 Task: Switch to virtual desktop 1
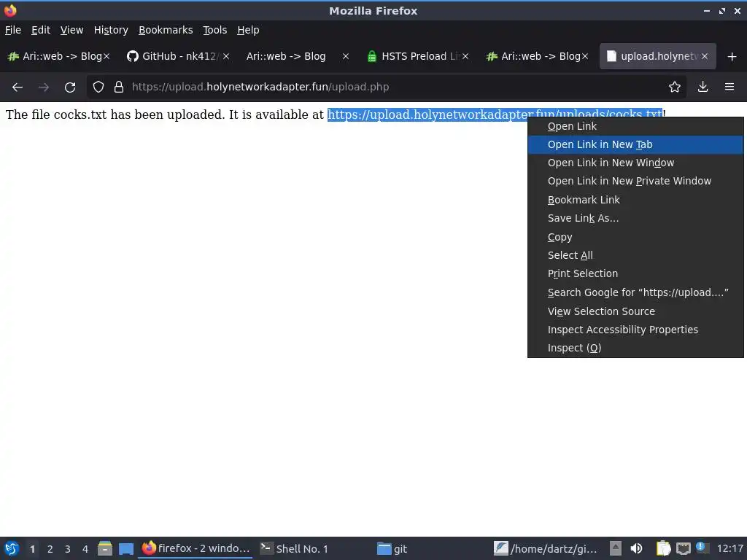click(x=32, y=549)
